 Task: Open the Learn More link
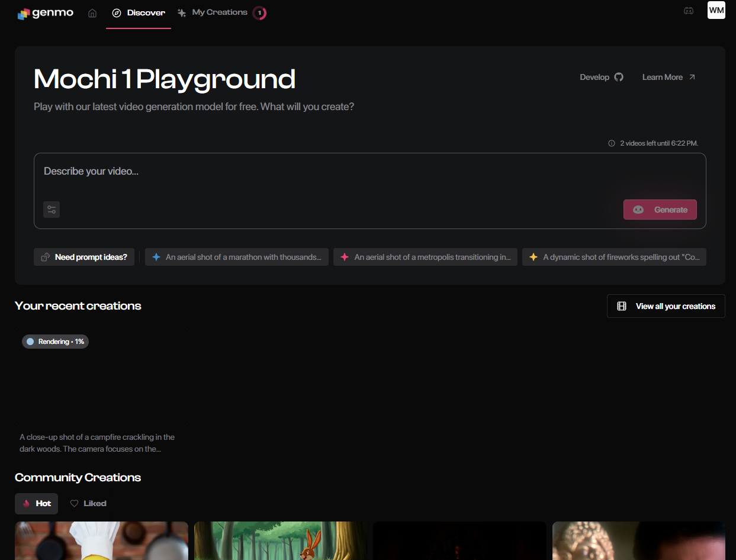(669, 77)
